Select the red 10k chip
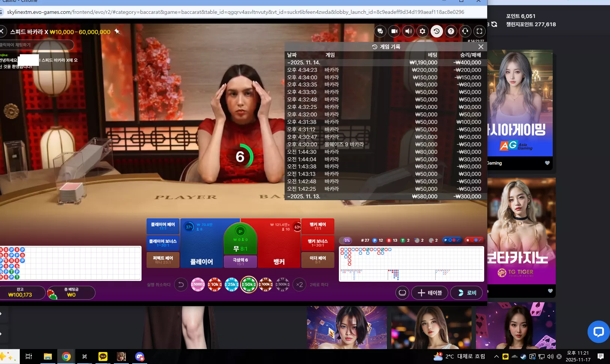 [x=215, y=284]
